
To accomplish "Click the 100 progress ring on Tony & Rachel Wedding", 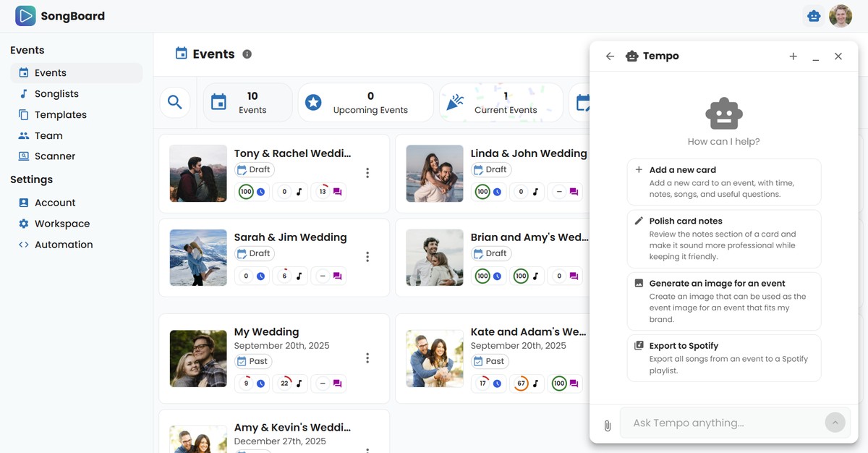I will tap(245, 191).
